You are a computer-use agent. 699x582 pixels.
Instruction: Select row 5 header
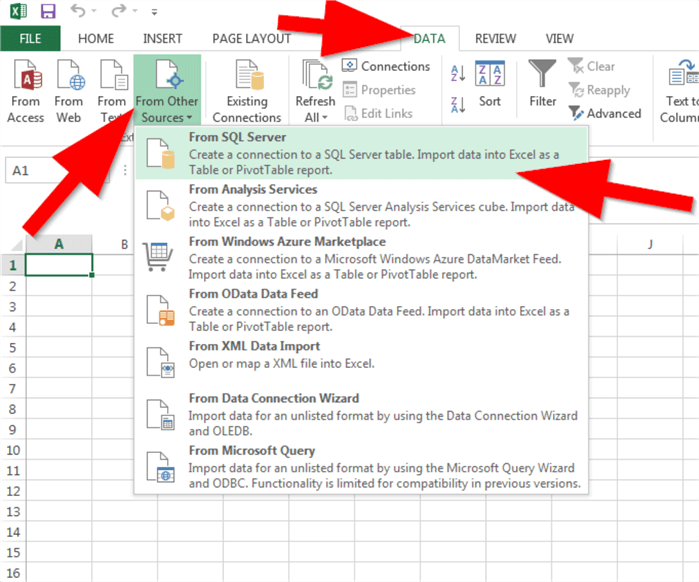13,348
